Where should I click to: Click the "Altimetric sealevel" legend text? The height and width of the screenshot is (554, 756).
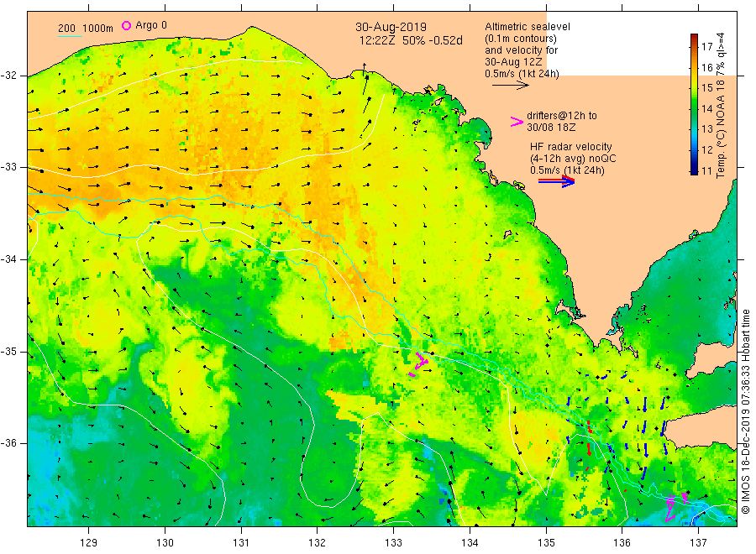point(528,27)
